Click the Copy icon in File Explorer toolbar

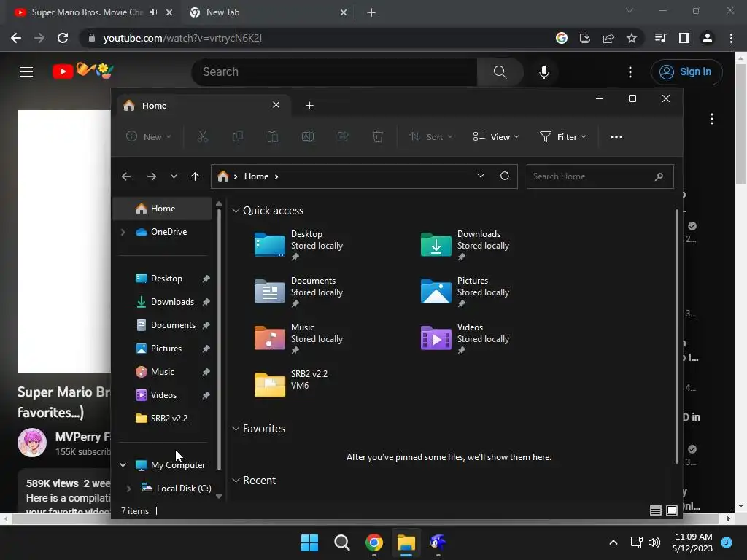[237, 136]
